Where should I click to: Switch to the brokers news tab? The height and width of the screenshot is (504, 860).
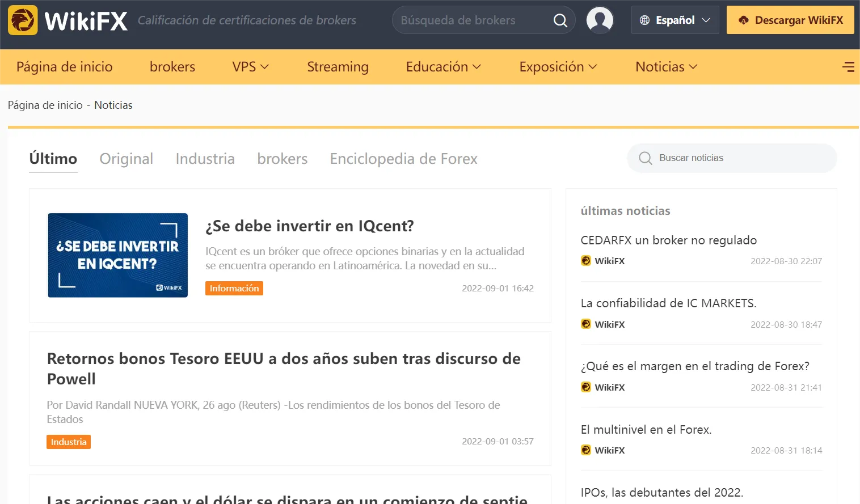click(x=283, y=159)
